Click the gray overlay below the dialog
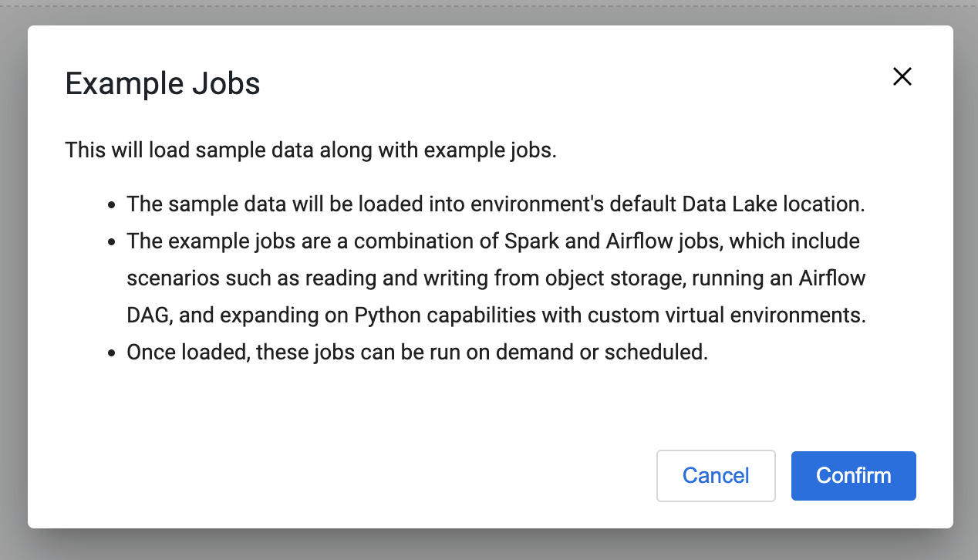Screen dimensions: 978x560 coord(489,546)
